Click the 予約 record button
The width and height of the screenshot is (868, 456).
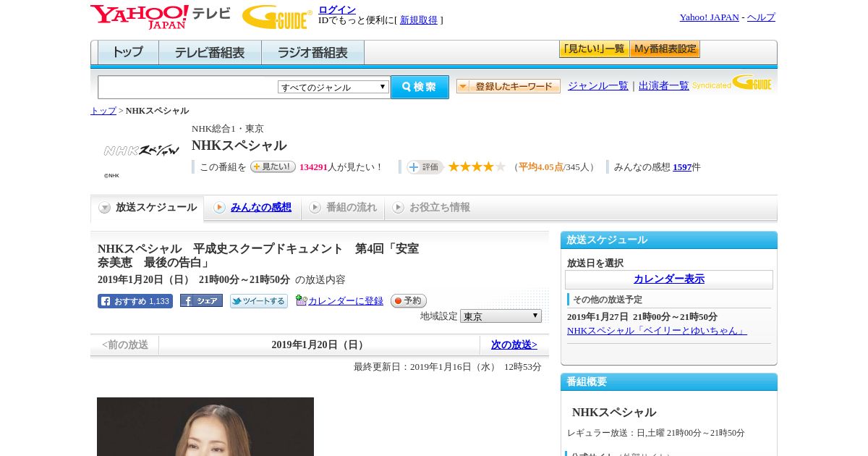pos(409,300)
